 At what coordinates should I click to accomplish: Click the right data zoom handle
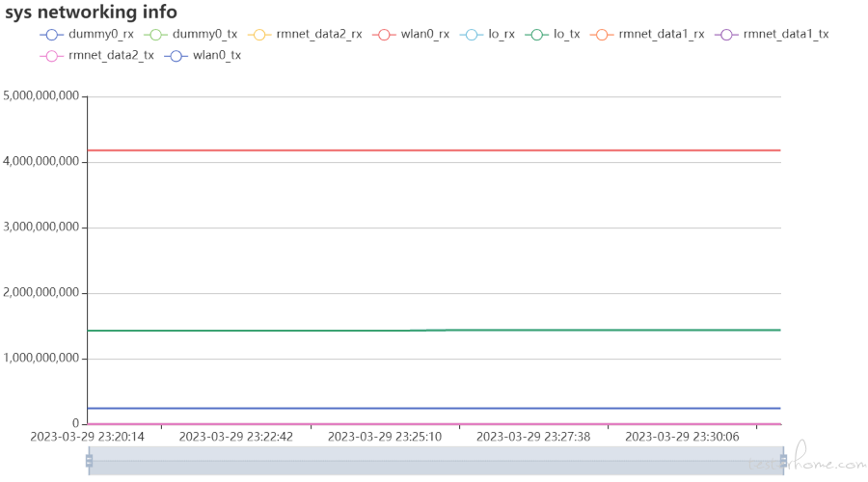pyautogui.click(x=783, y=461)
